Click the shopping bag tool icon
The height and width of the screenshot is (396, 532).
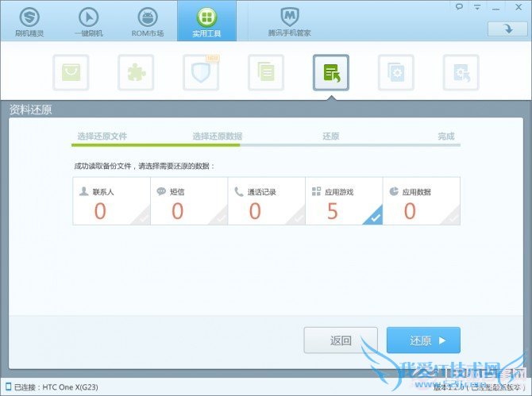pos(71,72)
